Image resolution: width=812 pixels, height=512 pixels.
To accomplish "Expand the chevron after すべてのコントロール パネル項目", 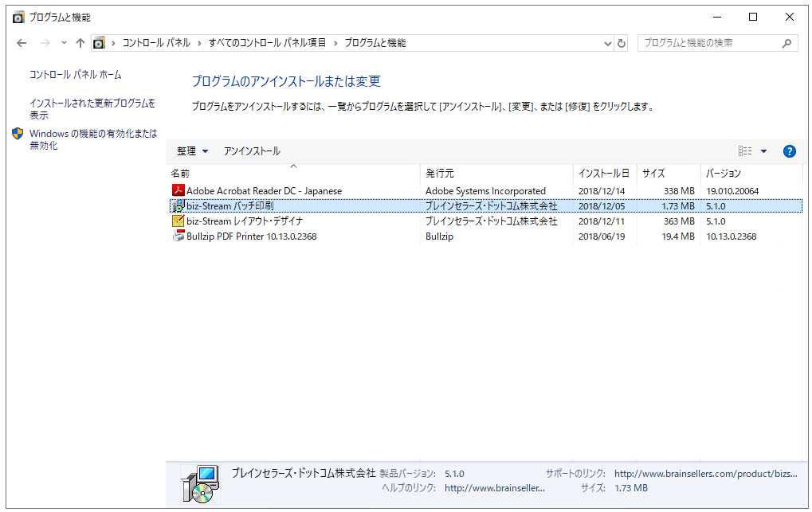I will tap(335, 44).
